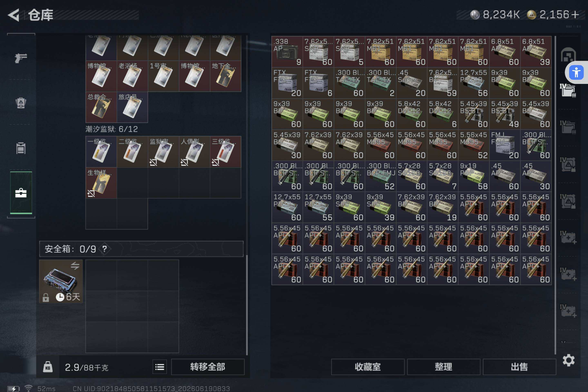This screenshot has width=588, height=392.
Task: Tap the lock icon on safe box
Action: [46, 297]
